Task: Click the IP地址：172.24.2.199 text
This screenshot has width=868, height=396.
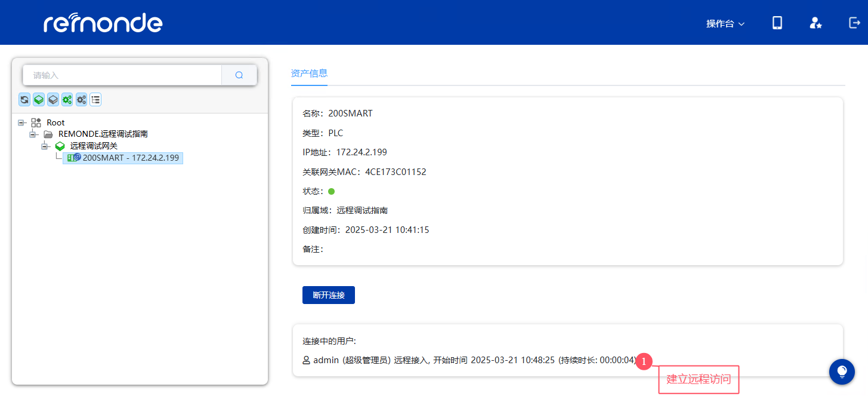Action: [x=345, y=152]
